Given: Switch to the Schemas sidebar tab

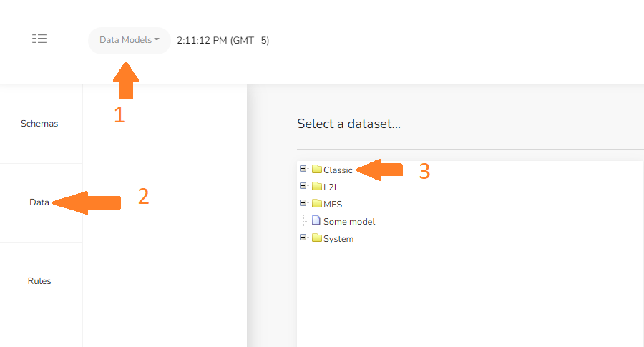Looking at the screenshot, I should tap(39, 124).
